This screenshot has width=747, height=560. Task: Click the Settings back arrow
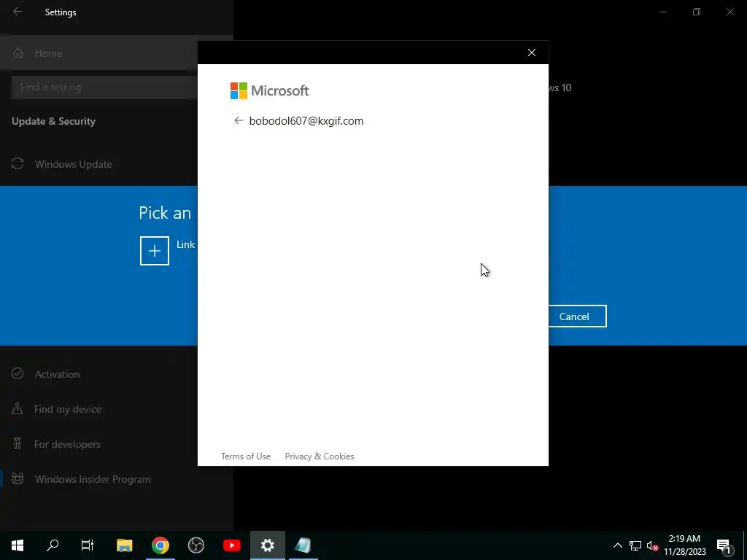pyautogui.click(x=18, y=12)
